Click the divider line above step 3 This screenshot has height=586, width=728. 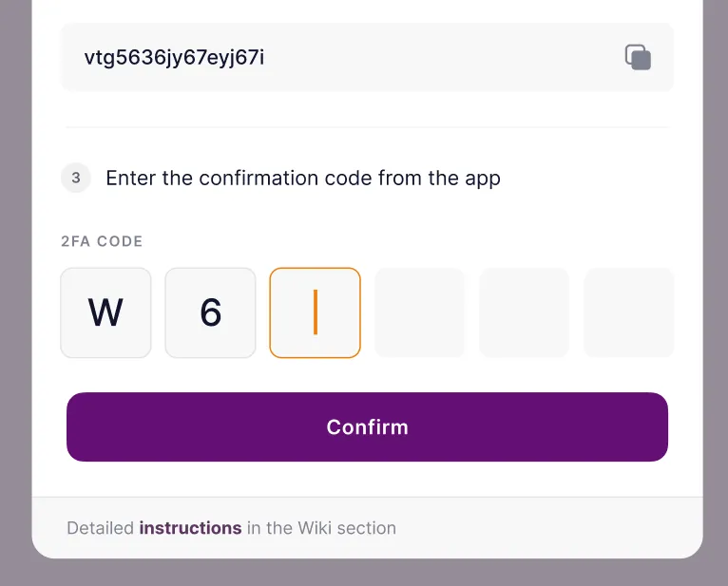367,127
